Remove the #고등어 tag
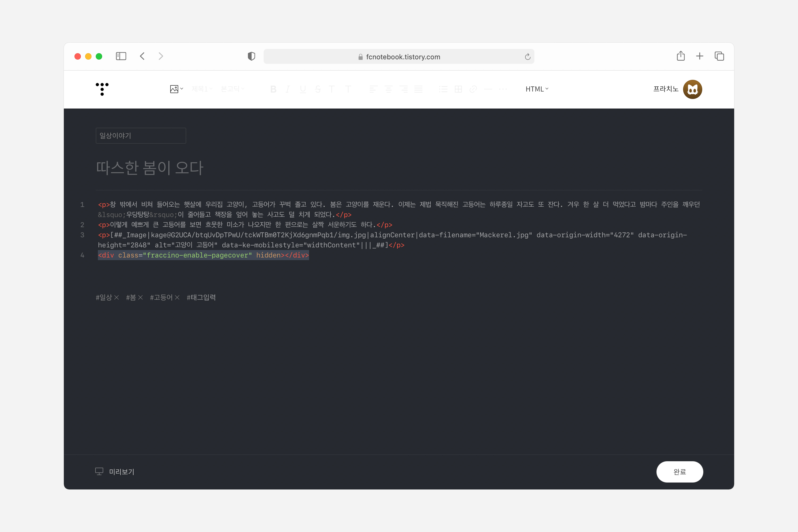 click(177, 298)
